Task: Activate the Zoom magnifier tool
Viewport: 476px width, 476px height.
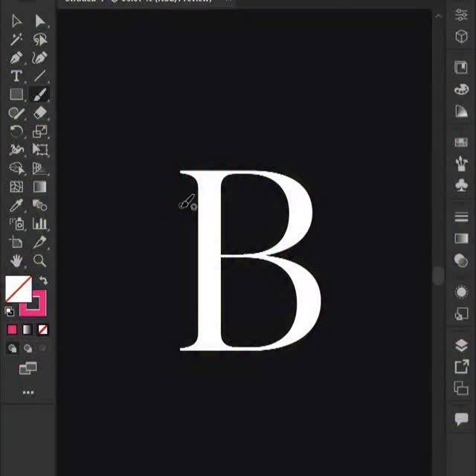Action: (x=40, y=260)
